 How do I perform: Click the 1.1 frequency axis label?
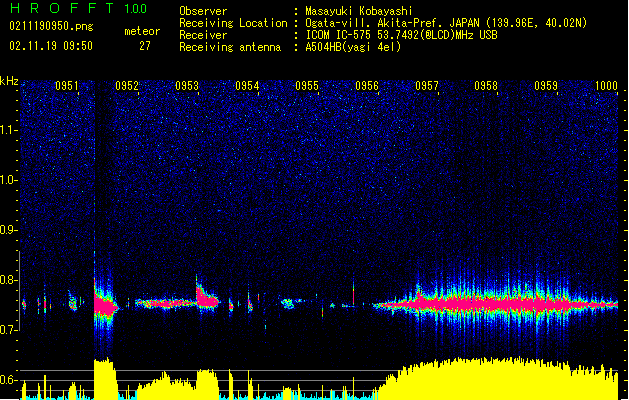pos(9,130)
